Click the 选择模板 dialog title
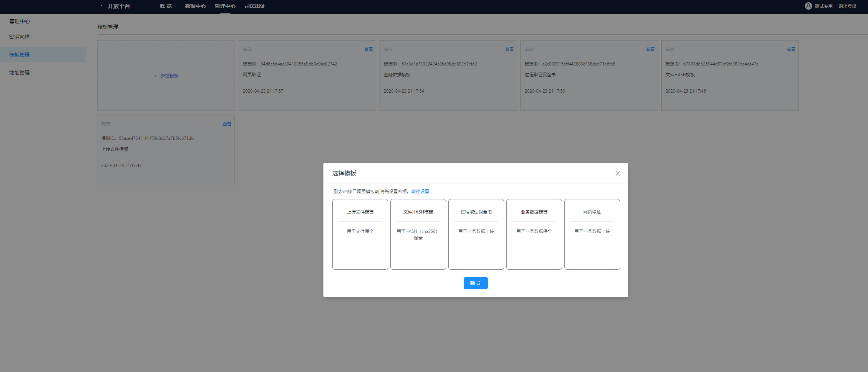 (x=344, y=173)
